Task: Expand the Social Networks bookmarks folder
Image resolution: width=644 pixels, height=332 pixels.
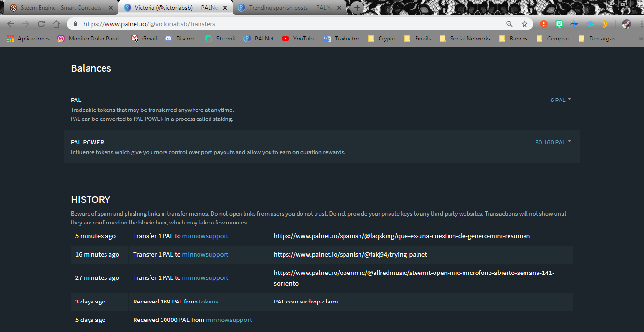Action: coord(464,38)
